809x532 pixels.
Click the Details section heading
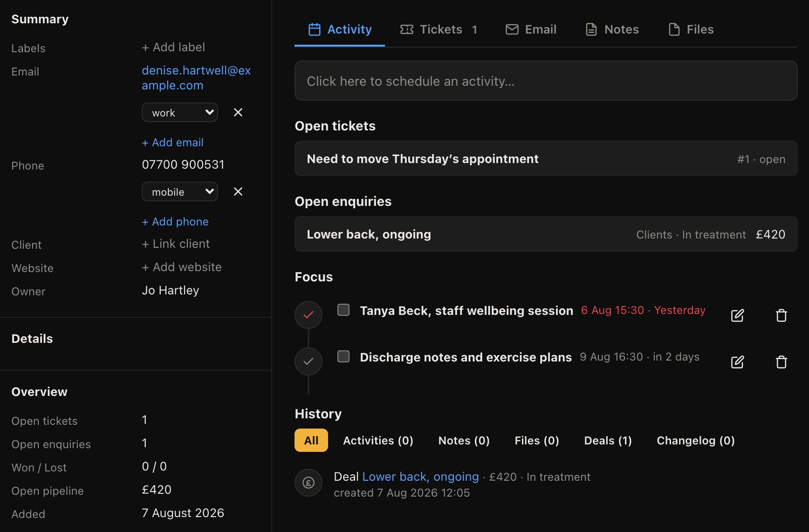tap(32, 339)
